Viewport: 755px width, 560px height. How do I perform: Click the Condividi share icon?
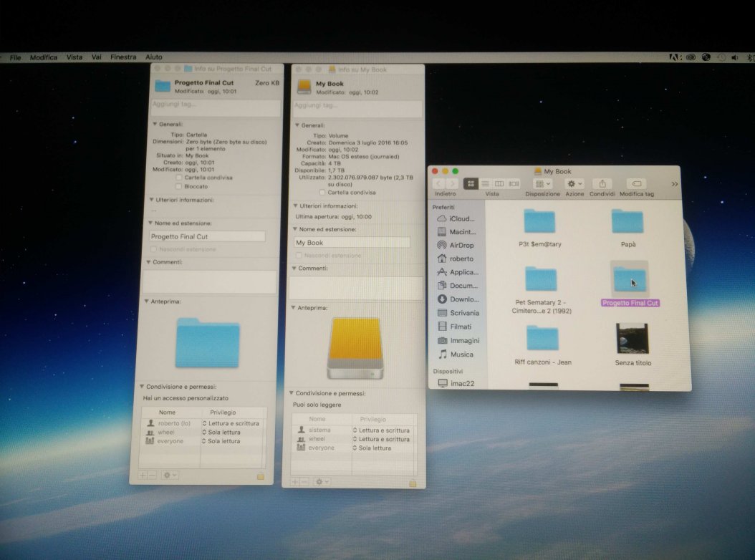[x=602, y=184]
